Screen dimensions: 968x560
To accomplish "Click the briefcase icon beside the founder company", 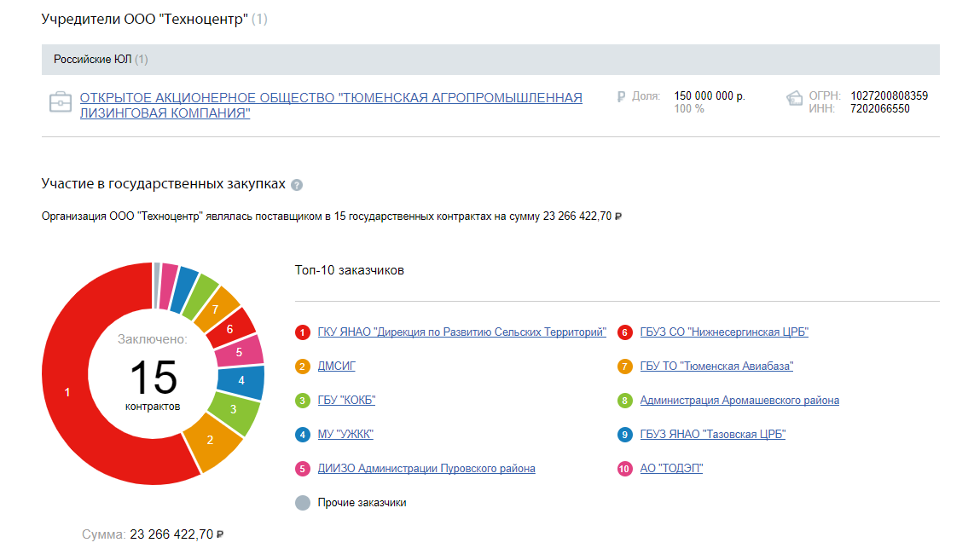I will pos(60,101).
